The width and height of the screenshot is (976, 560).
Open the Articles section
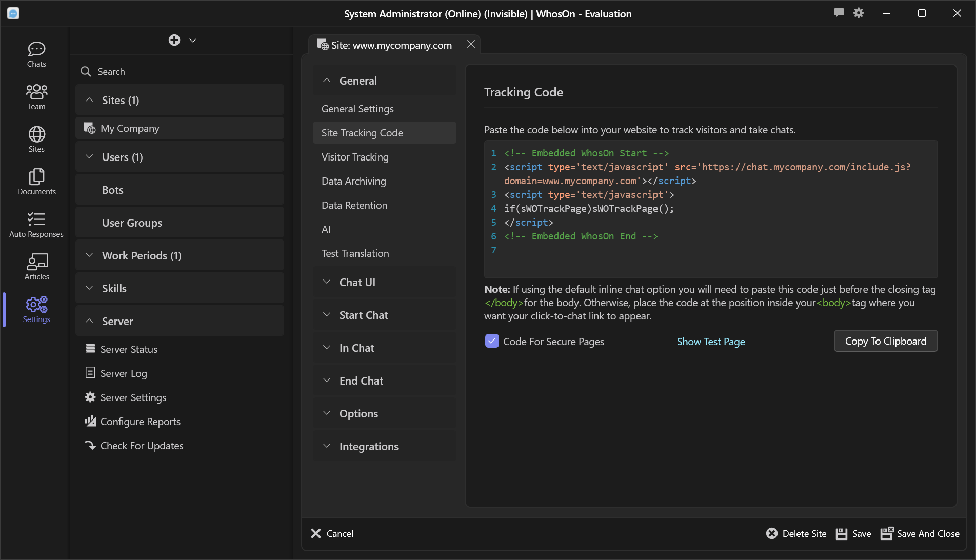point(36,267)
